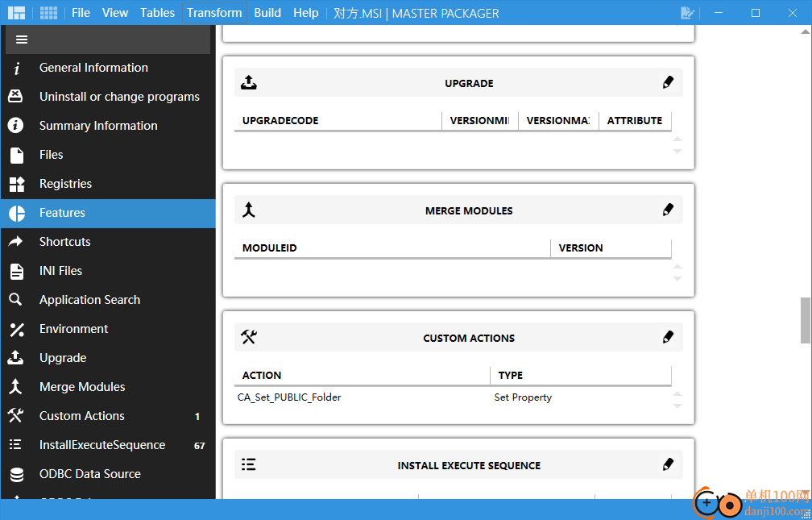This screenshot has width=812, height=520.
Task: Sort by UPGRADECODE column header
Action: [x=338, y=121]
